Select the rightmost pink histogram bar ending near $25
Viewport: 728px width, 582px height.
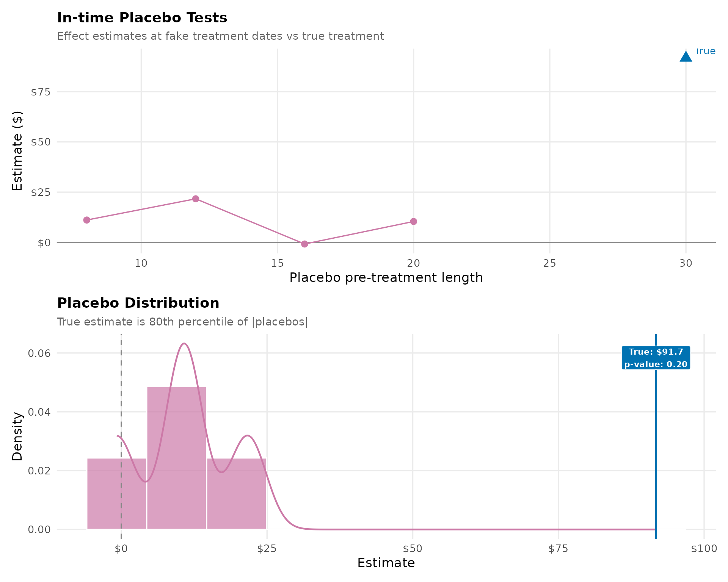pos(237,493)
